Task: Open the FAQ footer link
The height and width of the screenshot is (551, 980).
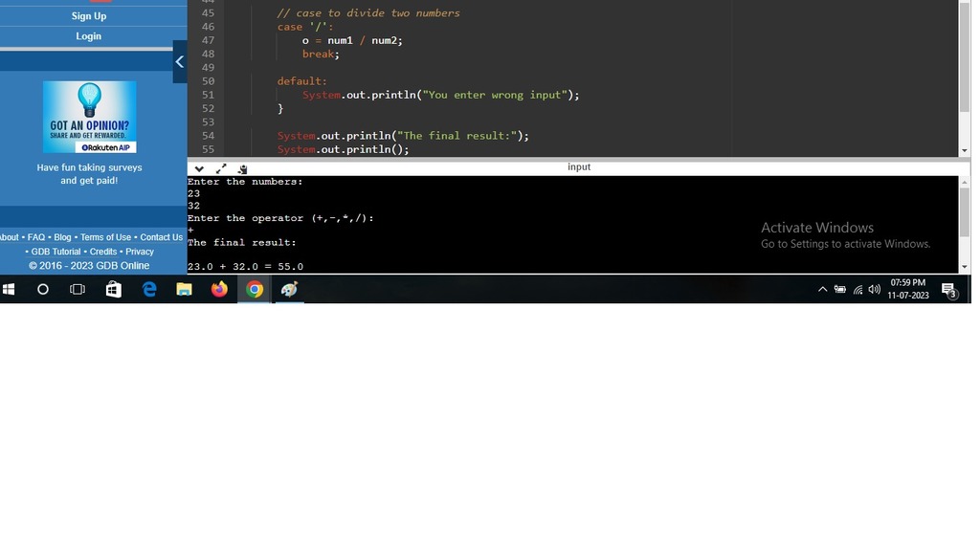Action: point(36,237)
